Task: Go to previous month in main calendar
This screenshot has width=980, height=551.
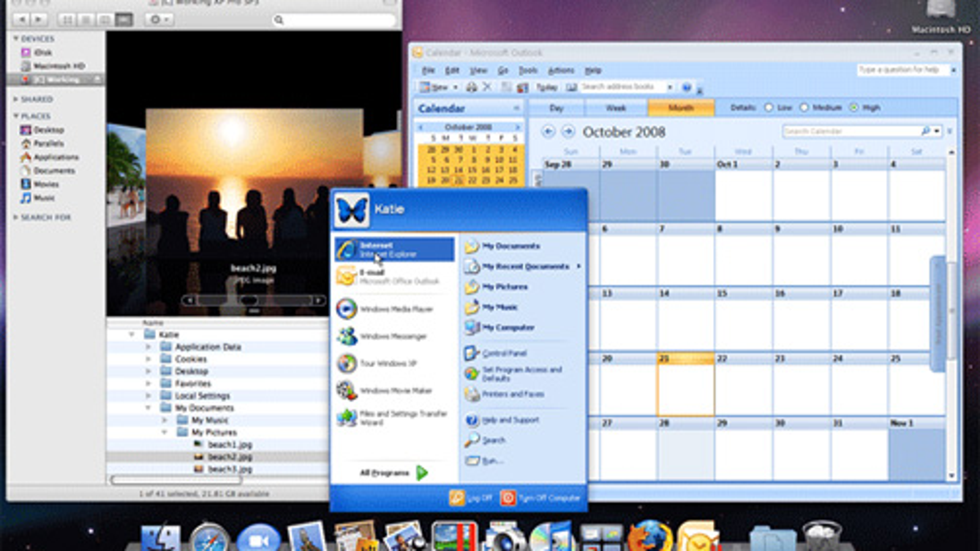Action: tap(548, 132)
